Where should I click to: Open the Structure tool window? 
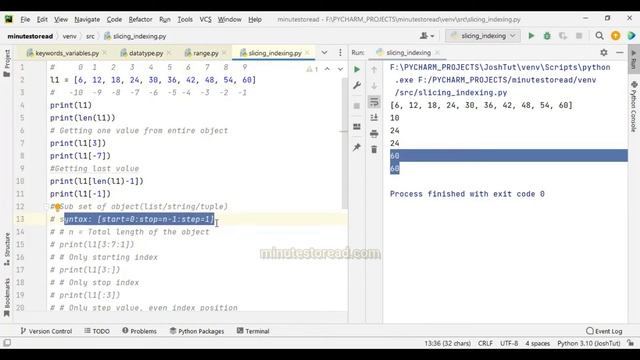(x=7, y=249)
